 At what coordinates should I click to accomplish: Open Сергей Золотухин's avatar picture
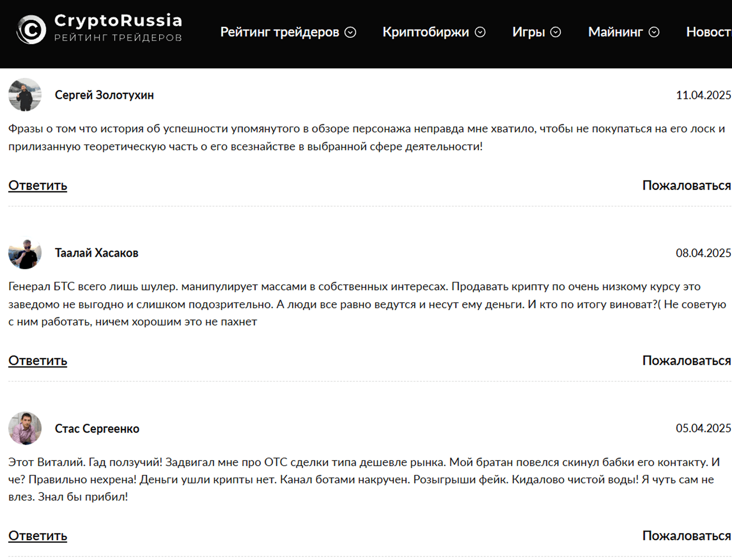25,95
